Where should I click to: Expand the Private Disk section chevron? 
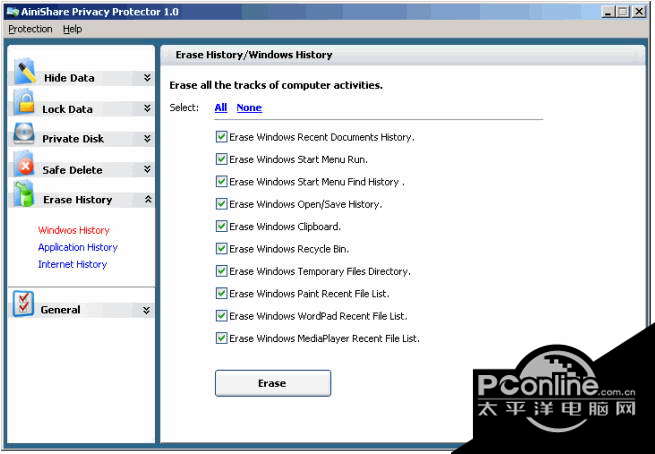pyautogui.click(x=147, y=138)
